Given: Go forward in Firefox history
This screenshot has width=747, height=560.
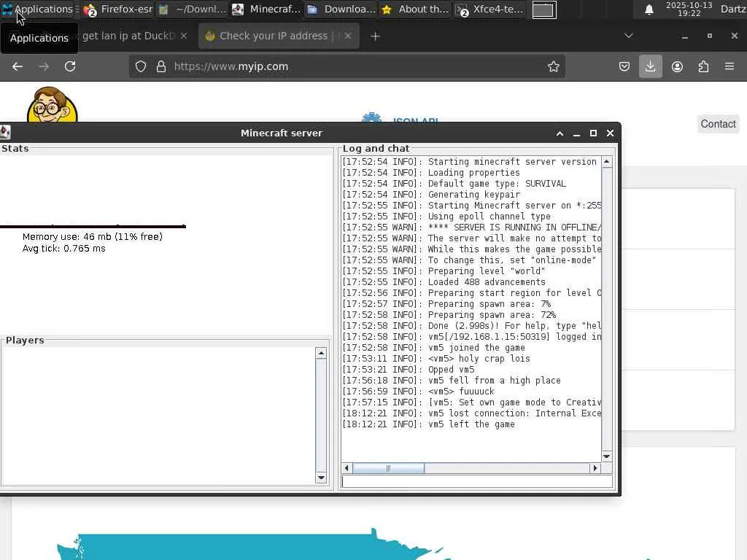Looking at the screenshot, I should point(44,66).
